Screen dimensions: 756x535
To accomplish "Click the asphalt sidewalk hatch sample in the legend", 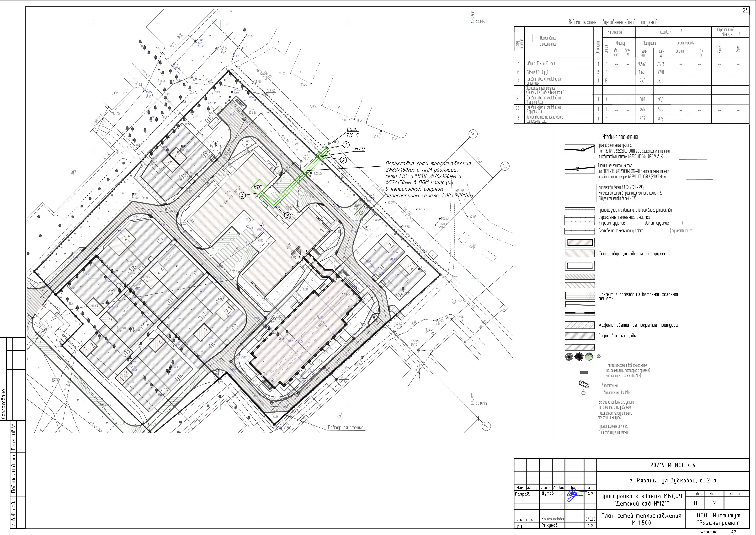I will point(580,325).
